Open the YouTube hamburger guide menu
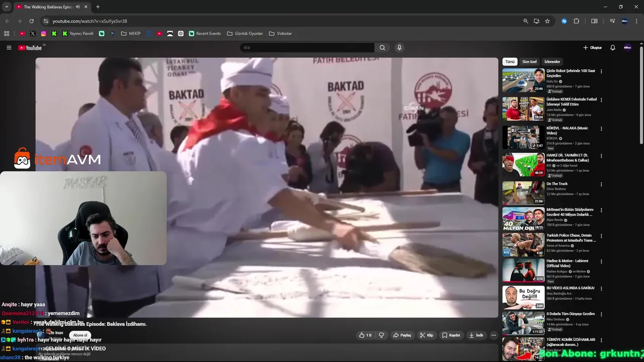This screenshot has width=644, height=362. 9,48
